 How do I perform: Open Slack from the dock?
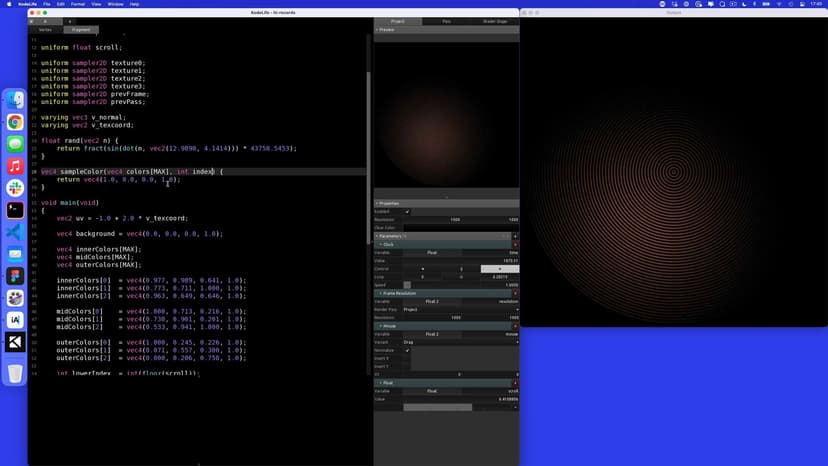[15, 188]
